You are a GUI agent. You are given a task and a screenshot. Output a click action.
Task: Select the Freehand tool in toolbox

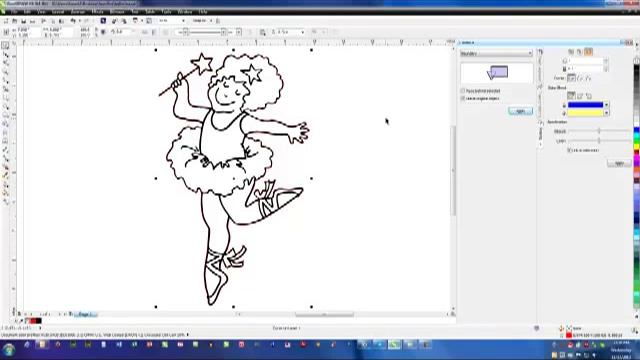tap(5, 80)
